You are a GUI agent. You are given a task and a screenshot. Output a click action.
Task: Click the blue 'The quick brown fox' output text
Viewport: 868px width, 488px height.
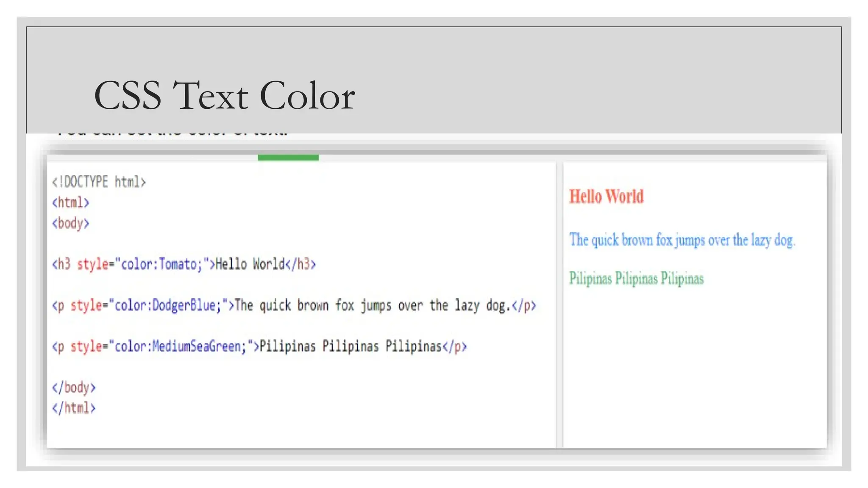pos(682,240)
